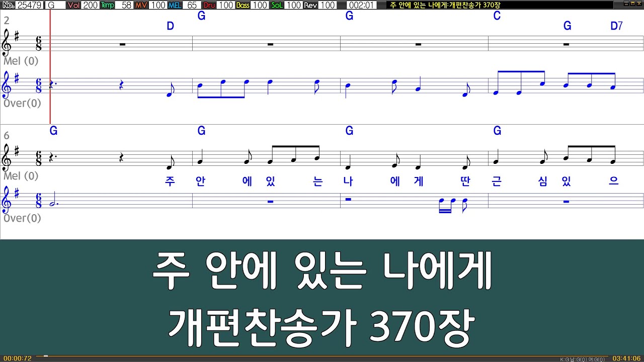Click the D7 chord symbol
This screenshot has width=644, height=362.
coord(616,26)
